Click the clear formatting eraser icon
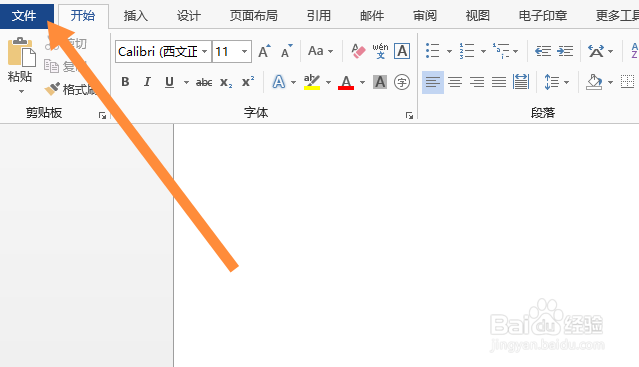This screenshot has width=639, height=367. point(358,51)
